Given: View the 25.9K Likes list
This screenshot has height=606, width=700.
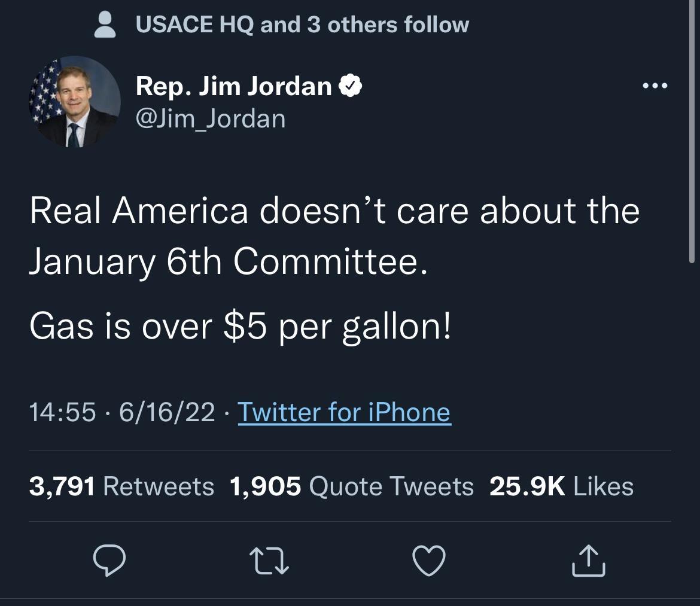Looking at the screenshot, I should 561,486.
